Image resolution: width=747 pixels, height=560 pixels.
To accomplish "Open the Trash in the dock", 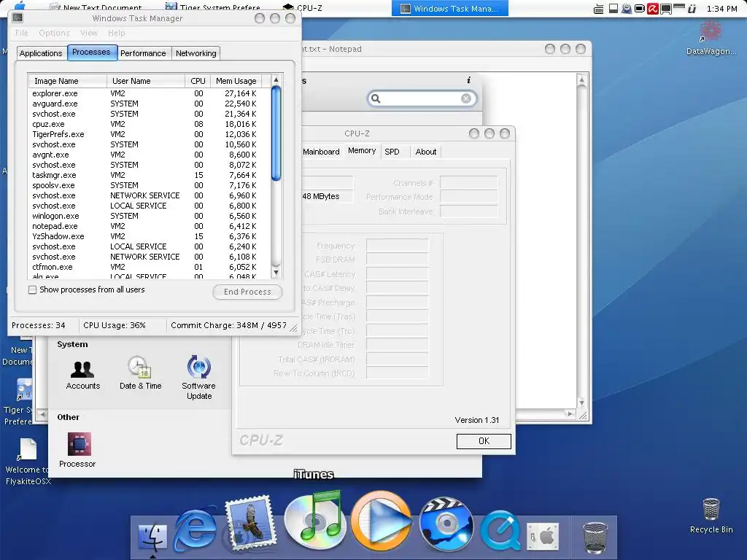I will click(x=595, y=537).
